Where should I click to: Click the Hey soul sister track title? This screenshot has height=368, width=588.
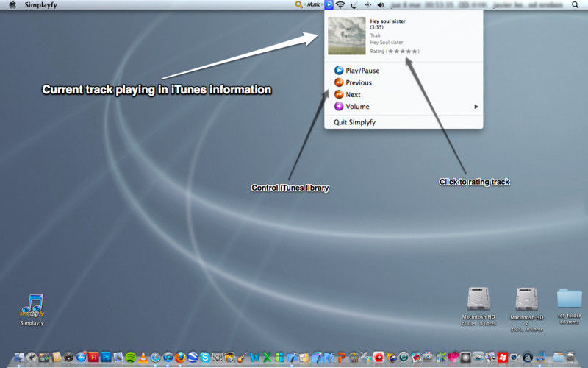click(388, 21)
